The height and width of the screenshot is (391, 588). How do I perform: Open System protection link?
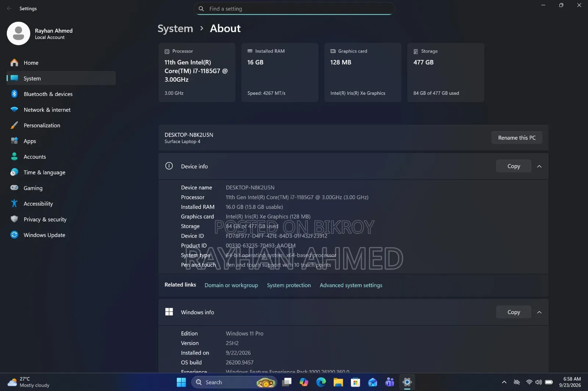tap(289, 285)
